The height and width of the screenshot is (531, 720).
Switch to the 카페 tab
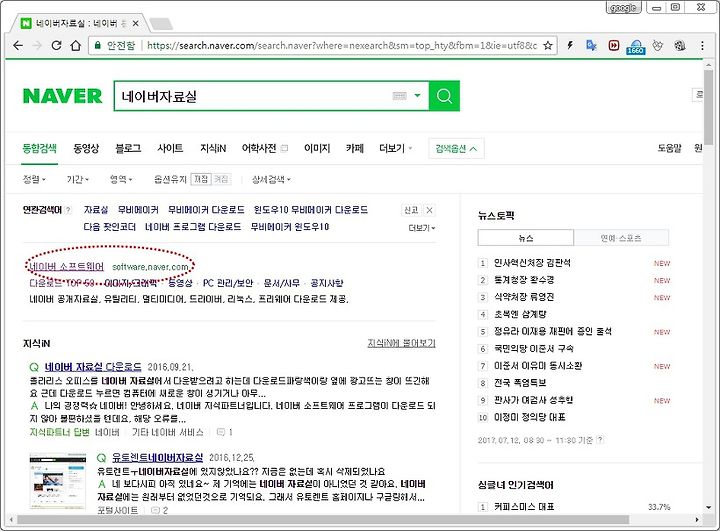click(x=355, y=148)
